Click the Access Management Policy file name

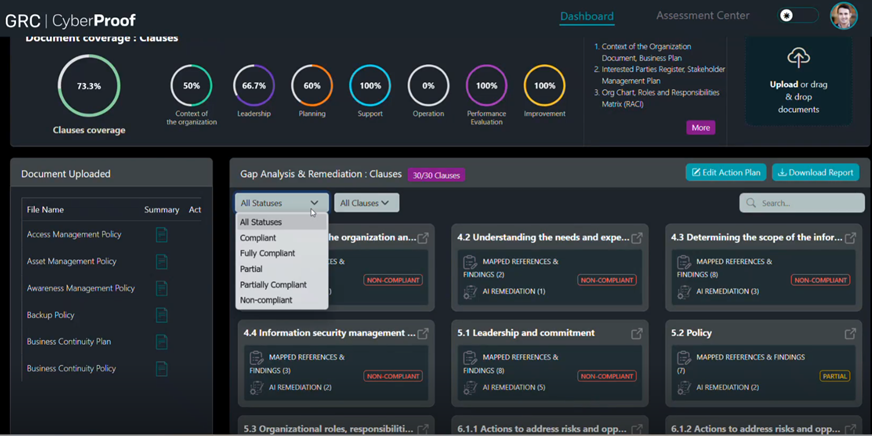[x=74, y=235]
